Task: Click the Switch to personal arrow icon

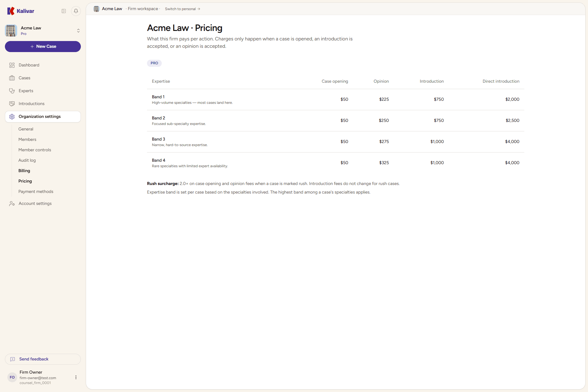Action: click(199, 9)
